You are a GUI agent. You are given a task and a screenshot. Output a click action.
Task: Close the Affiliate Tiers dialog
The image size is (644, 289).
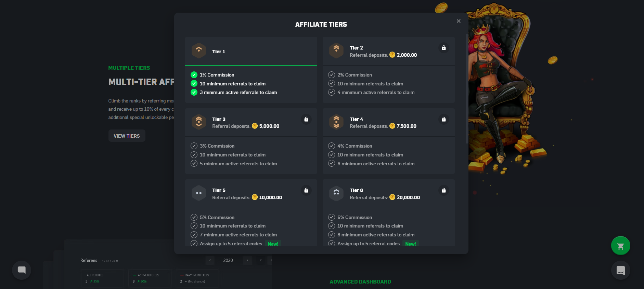pos(459,21)
